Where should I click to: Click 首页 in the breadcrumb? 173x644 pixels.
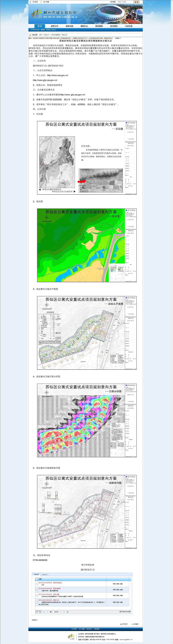[x=41, y=35]
